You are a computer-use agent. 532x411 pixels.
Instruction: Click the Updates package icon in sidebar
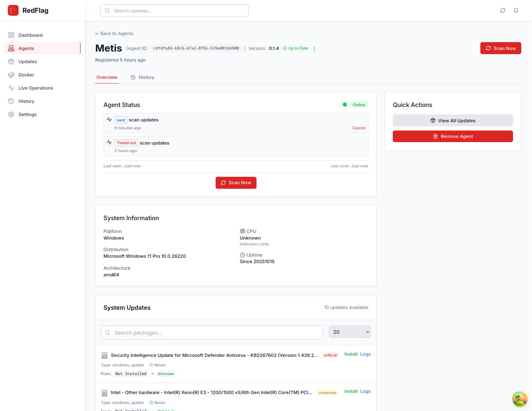(x=11, y=62)
